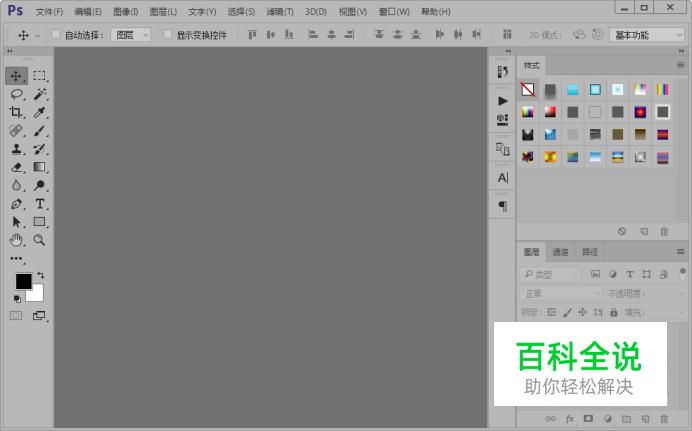Toggle Quick Mask mode
This screenshot has height=431, width=692.
[16, 315]
